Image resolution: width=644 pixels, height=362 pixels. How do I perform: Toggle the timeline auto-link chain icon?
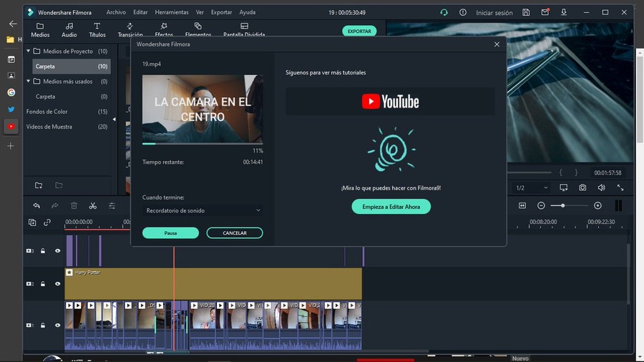pyautogui.click(x=47, y=222)
